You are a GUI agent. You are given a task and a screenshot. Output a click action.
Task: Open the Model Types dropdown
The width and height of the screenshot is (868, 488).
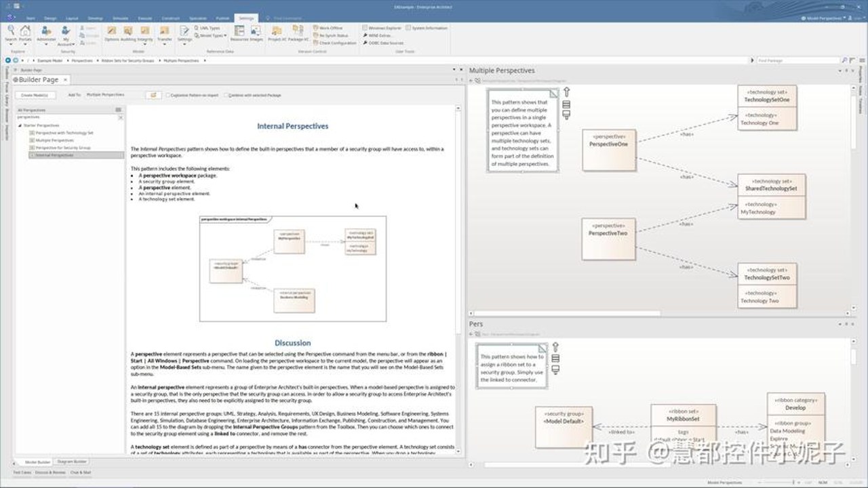(212, 35)
